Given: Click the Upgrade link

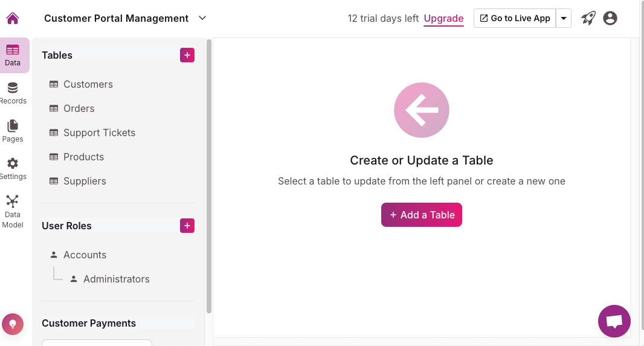Looking at the screenshot, I should (443, 18).
